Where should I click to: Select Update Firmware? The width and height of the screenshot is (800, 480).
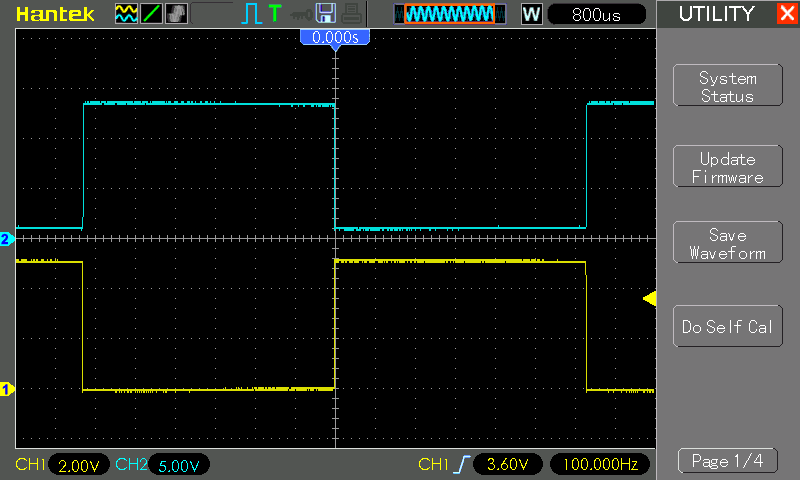point(728,166)
